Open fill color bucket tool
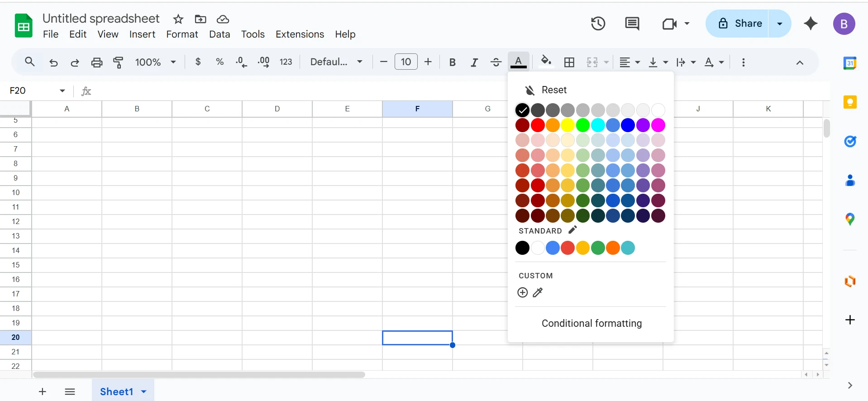 tap(546, 61)
